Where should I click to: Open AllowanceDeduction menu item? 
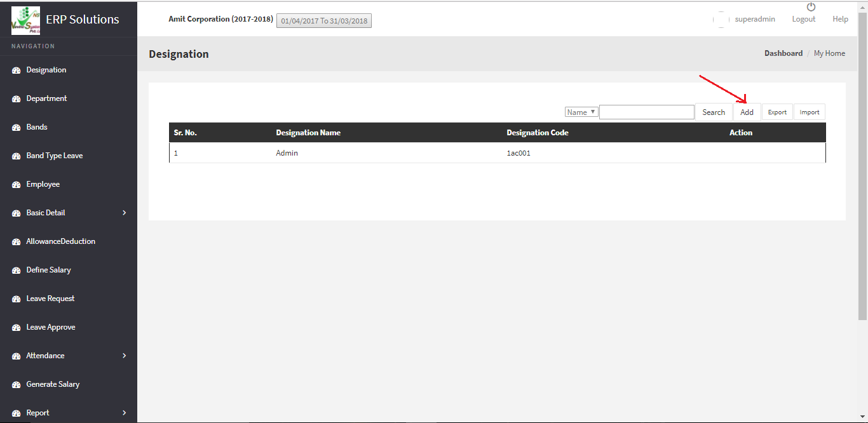click(x=61, y=241)
